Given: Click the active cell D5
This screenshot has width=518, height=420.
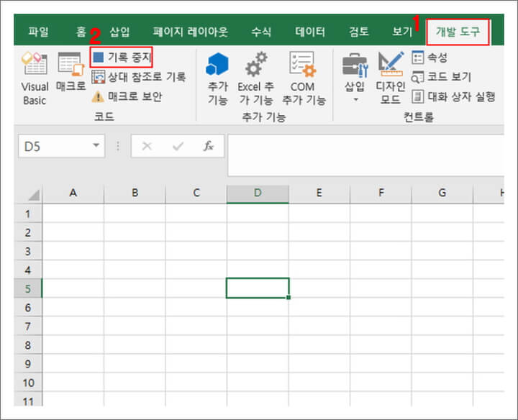Looking at the screenshot, I should pyautogui.click(x=258, y=288).
